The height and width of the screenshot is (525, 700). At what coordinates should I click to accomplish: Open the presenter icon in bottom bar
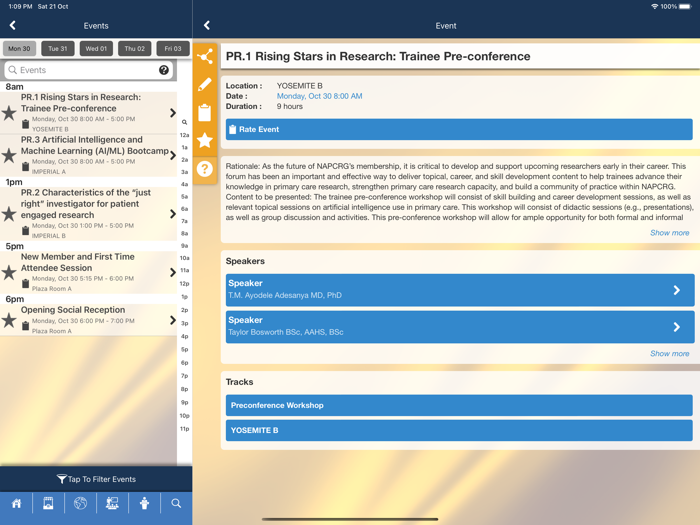click(x=112, y=504)
